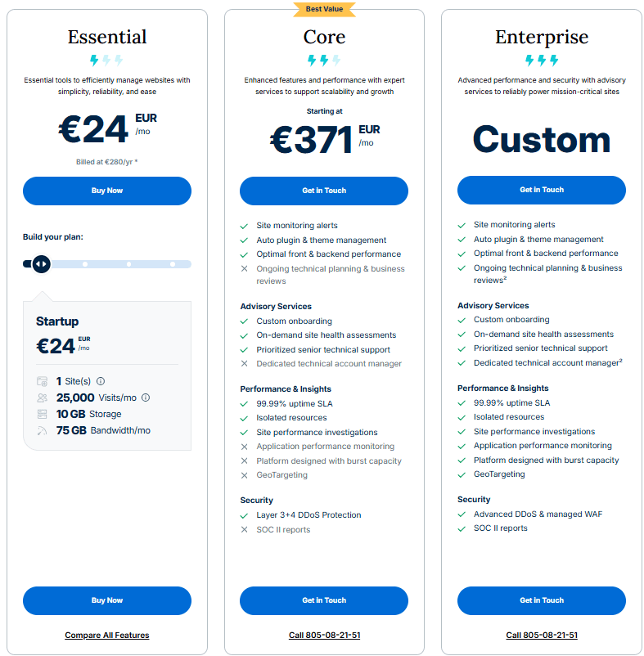Image resolution: width=644 pixels, height=656 pixels.
Task: Click the Call 805-08-21-51 link under Core
Action: pos(324,635)
